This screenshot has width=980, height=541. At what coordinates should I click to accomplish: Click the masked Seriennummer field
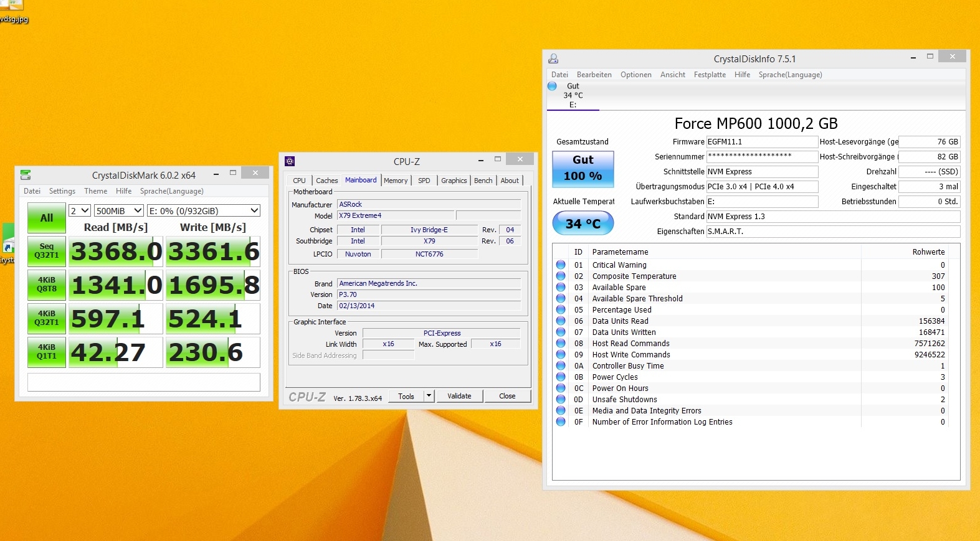(762, 157)
